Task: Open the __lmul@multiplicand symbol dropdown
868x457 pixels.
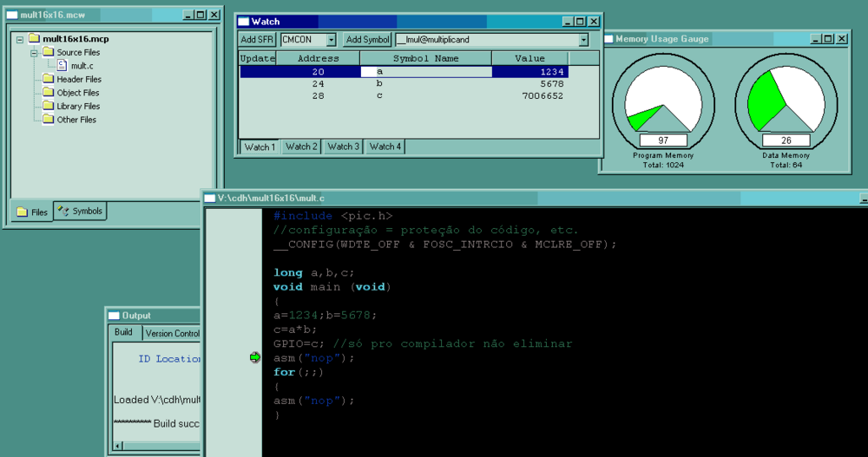Action: coord(583,40)
